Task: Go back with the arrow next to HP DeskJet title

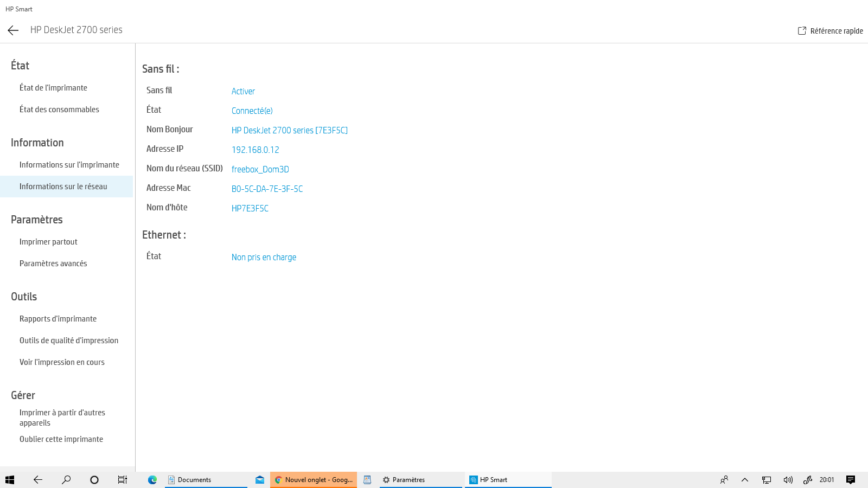Action: tap(14, 30)
